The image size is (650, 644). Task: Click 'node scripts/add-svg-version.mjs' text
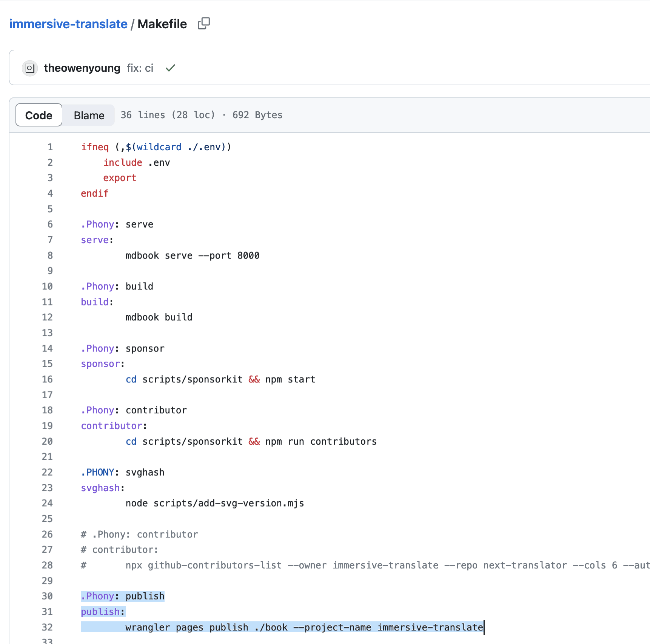click(215, 503)
